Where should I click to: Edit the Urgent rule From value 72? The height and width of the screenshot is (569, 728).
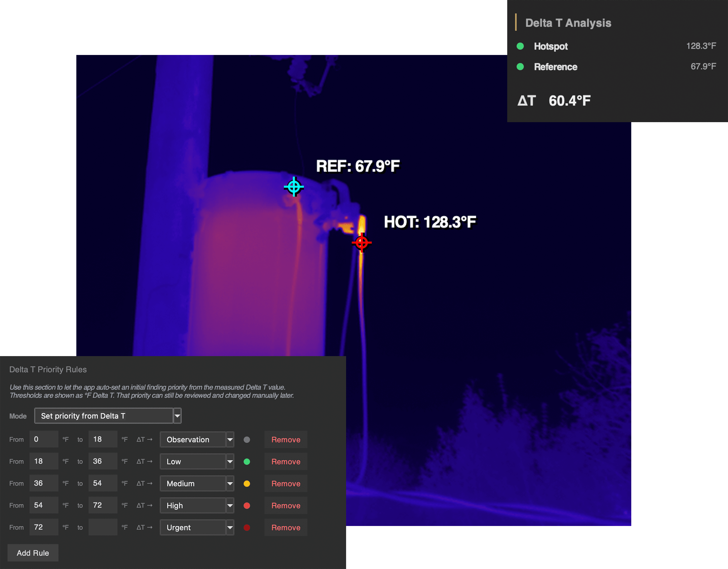point(44,527)
